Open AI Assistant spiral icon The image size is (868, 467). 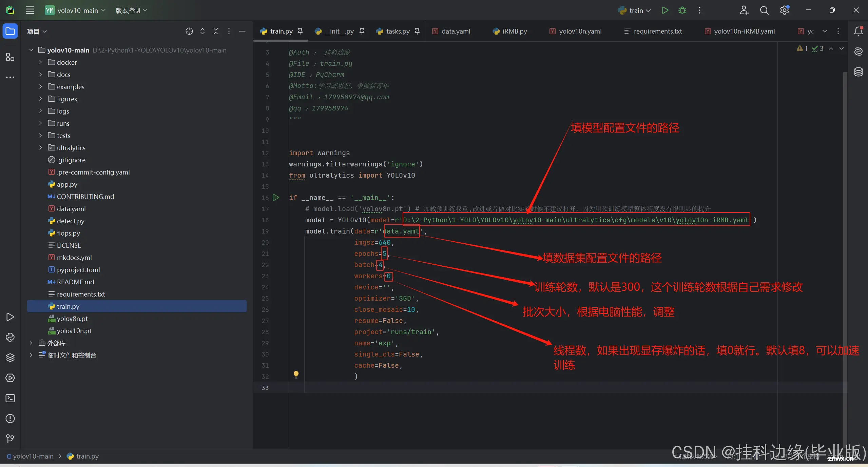pyautogui.click(x=859, y=52)
